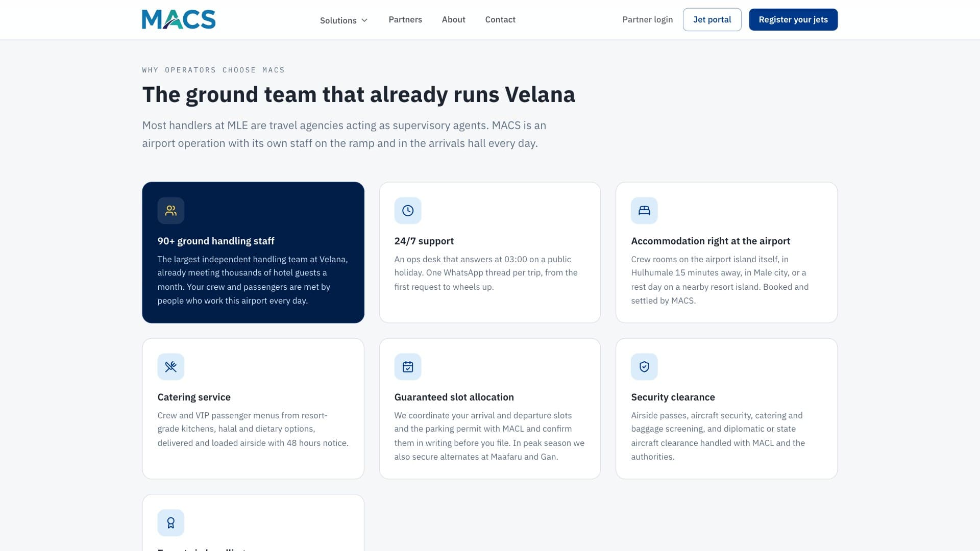980x551 pixels.
Task: Click the utensils icon on Catering service card
Action: pos(171,367)
